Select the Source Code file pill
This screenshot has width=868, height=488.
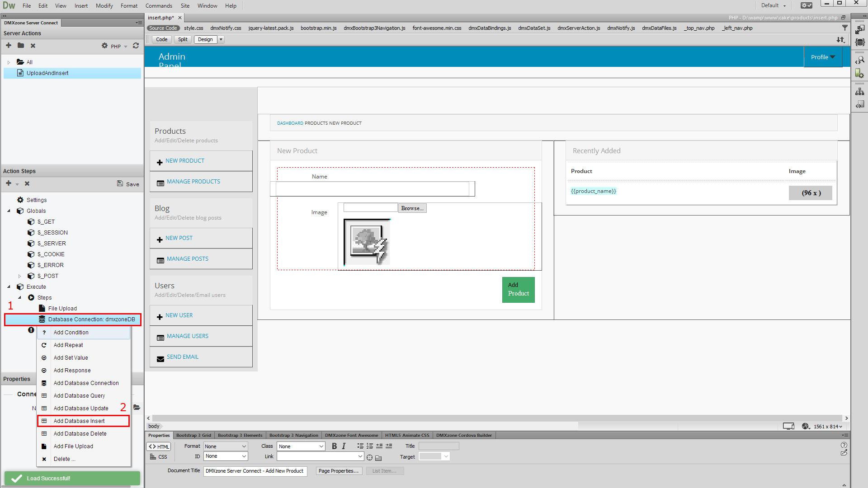point(163,28)
